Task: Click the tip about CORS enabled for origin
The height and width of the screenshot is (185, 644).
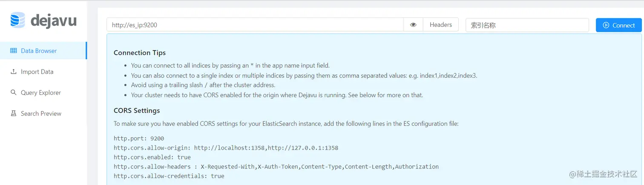Action: pos(277,95)
